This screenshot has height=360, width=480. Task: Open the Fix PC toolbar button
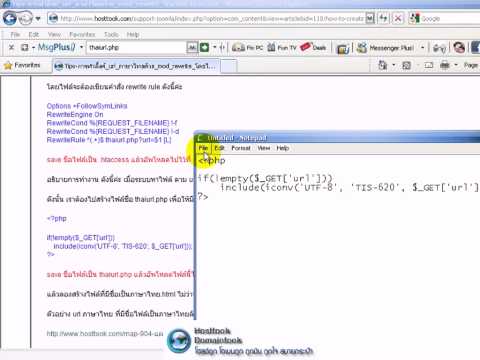247,48
